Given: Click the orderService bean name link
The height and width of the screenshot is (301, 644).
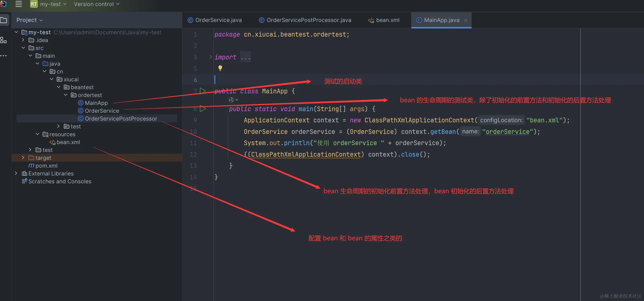Looking at the screenshot, I should coord(507,132).
